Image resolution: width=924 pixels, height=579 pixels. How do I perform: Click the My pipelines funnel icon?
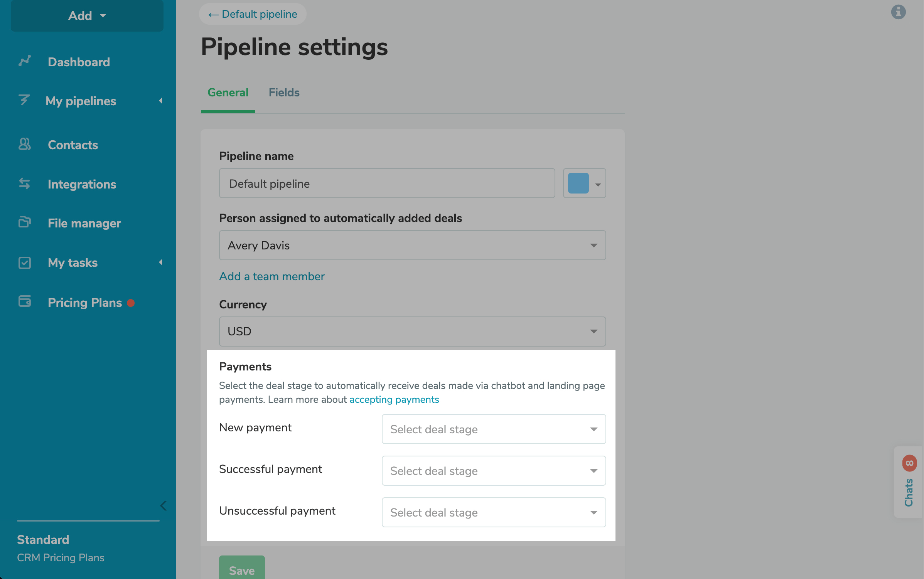click(x=24, y=100)
